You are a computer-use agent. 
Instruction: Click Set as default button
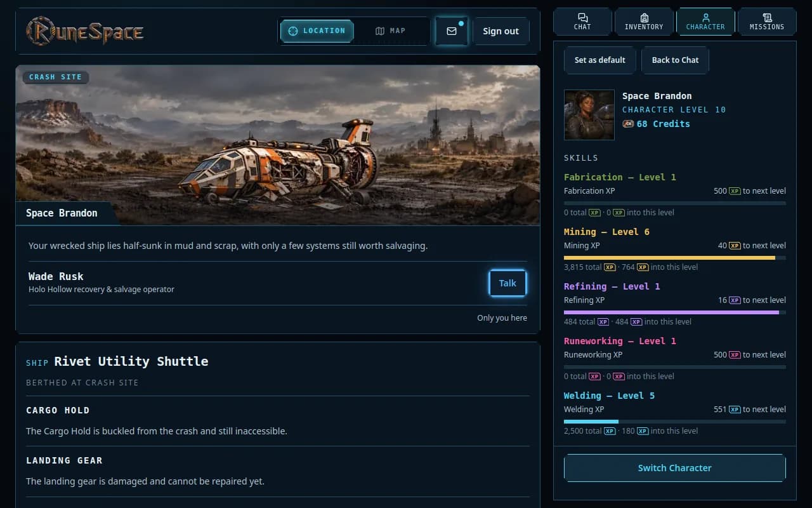(x=600, y=60)
